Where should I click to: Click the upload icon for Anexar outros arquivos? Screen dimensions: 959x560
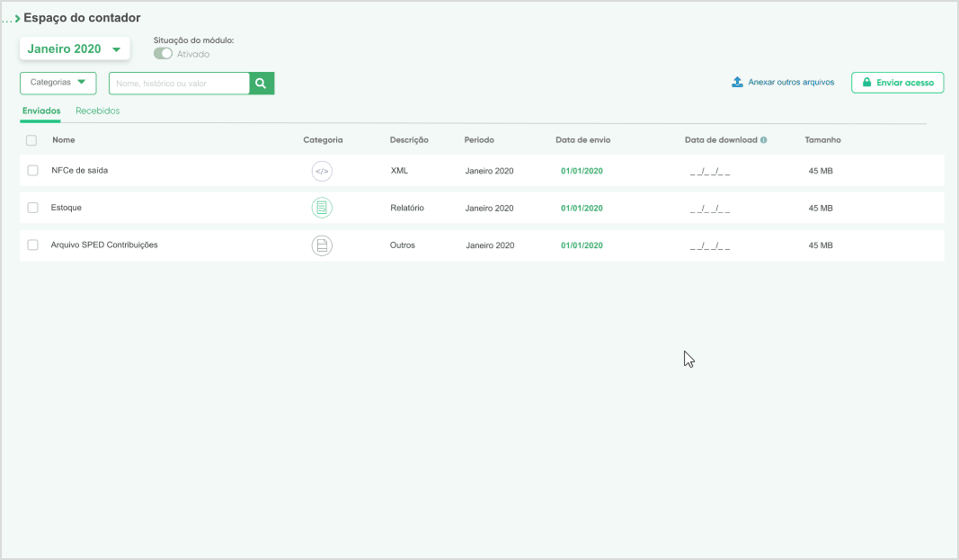737,82
